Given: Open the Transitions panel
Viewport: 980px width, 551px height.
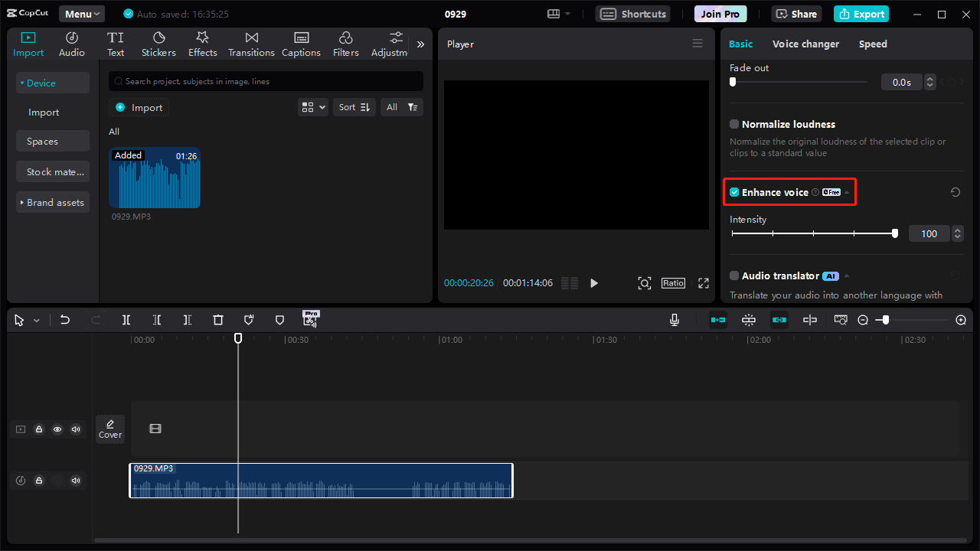Looking at the screenshot, I should click(251, 44).
